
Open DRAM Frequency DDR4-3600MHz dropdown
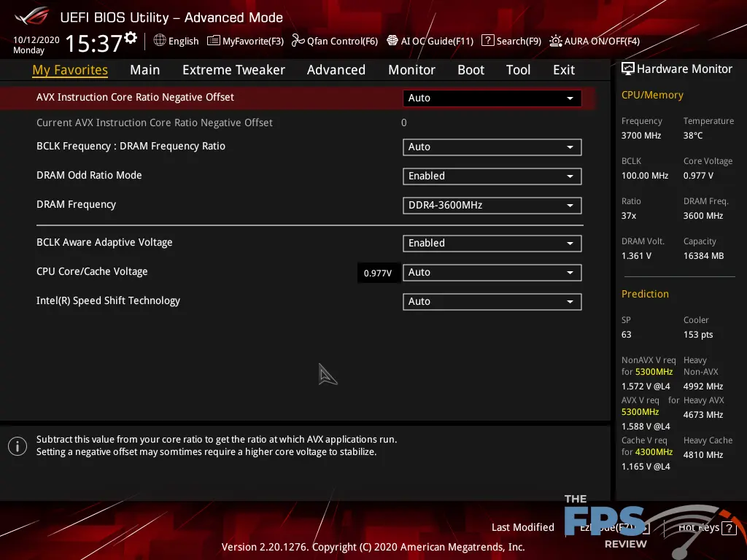coord(492,205)
